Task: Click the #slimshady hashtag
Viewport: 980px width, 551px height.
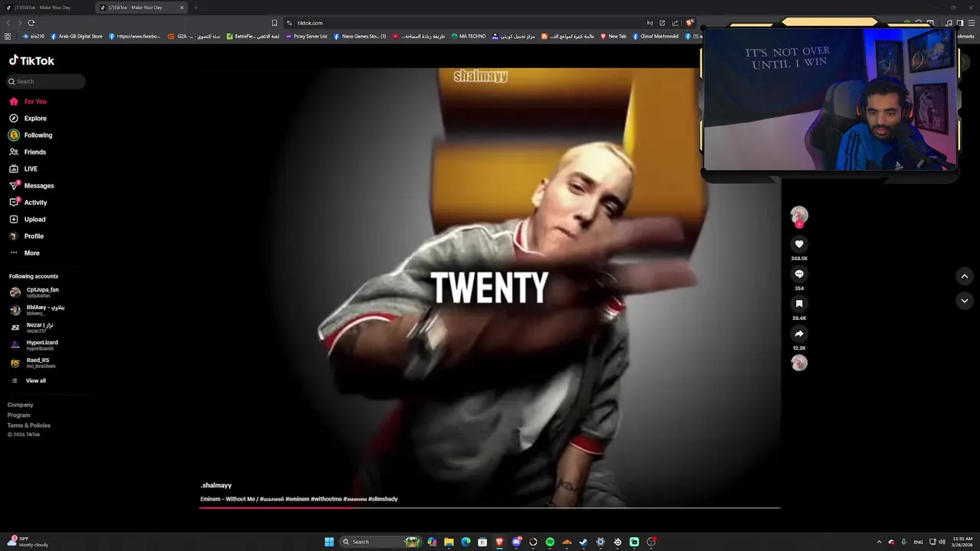Action: [383, 499]
